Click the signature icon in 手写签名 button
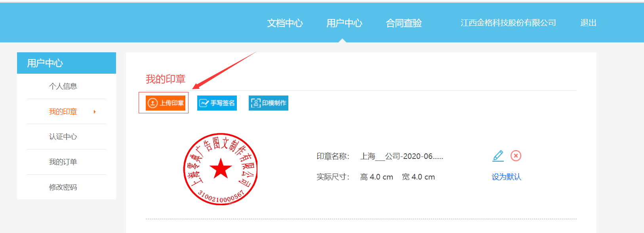The height and width of the screenshot is (233, 644). tap(204, 103)
